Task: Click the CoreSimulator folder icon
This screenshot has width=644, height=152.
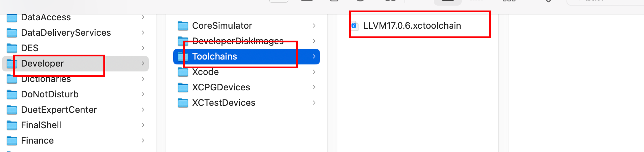Action: click(x=183, y=26)
